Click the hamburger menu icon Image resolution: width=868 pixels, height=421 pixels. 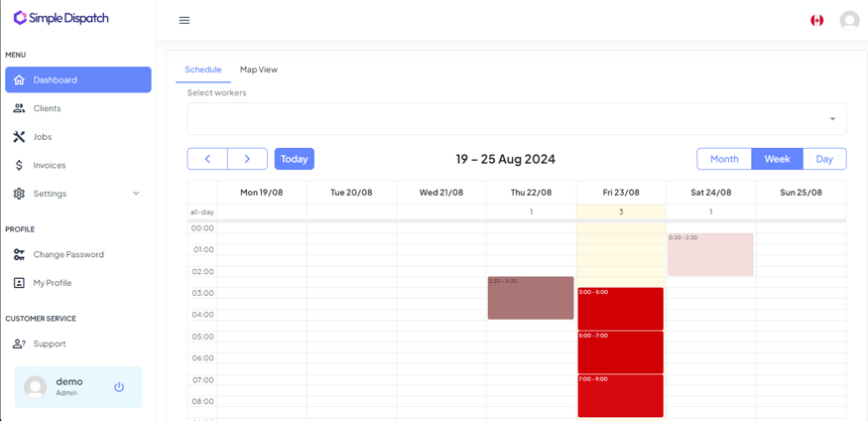click(184, 20)
